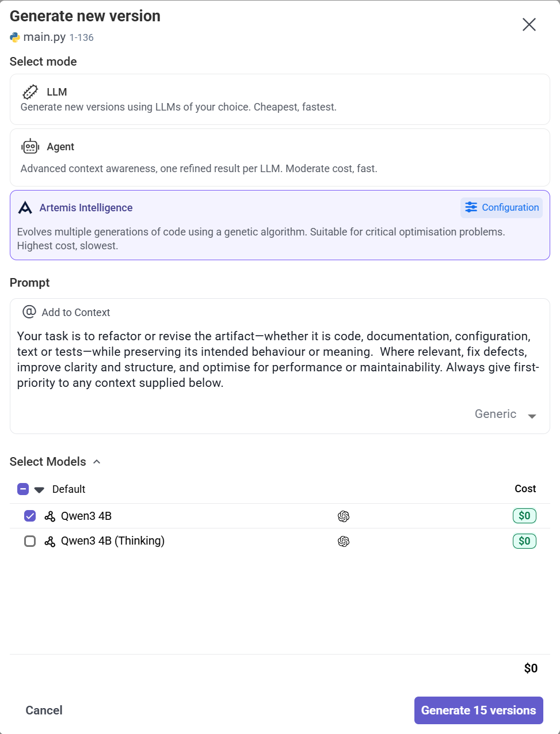Click the Python file icon beside main.py
Screen dimensions: 560x734
click(15, 37)
